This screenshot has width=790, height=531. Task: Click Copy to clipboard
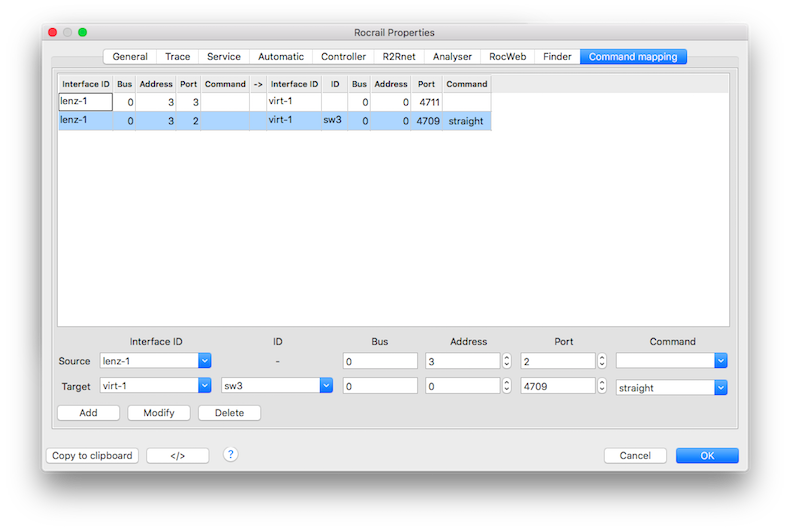92,456
